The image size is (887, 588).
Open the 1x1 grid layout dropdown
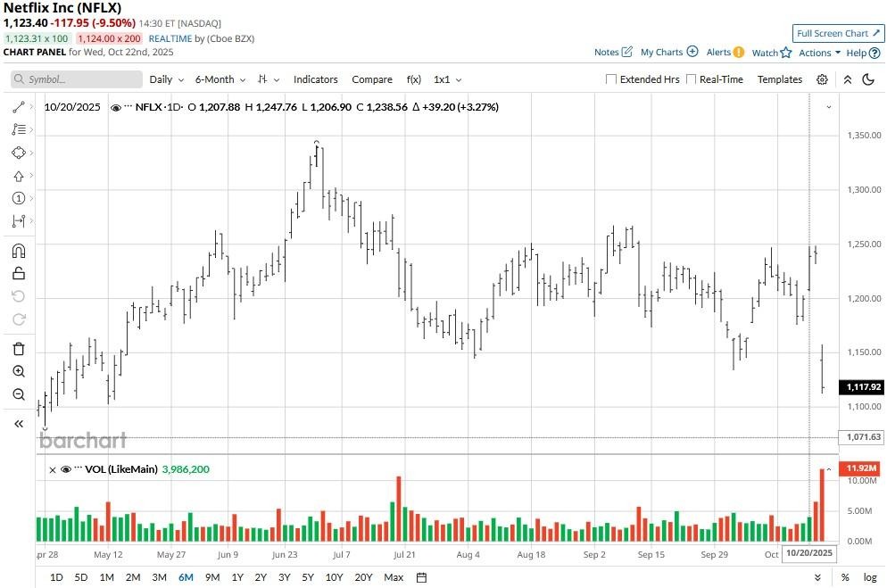click(447, 79)
